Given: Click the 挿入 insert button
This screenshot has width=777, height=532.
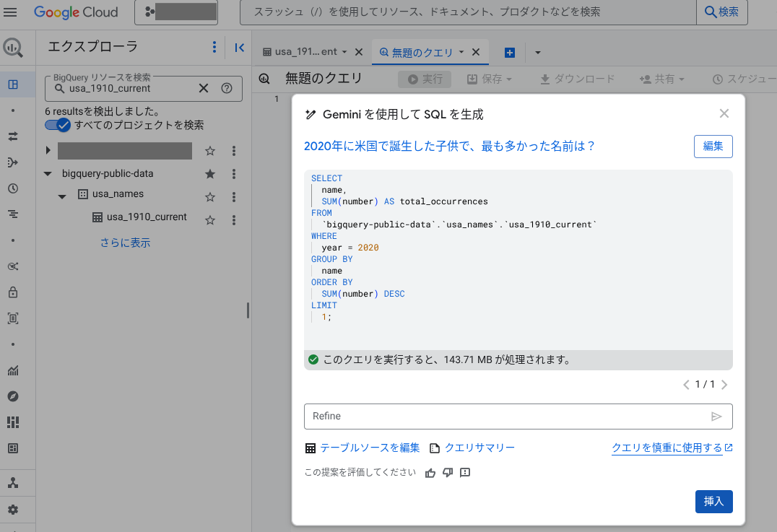Looking at the screenshot, I should point(713,501).
